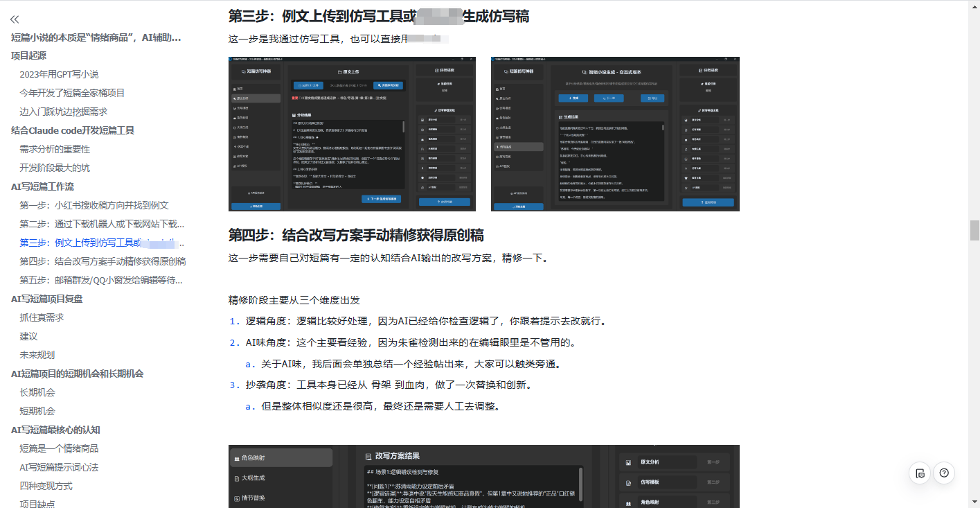Click the help question mark button

point(943,473)
